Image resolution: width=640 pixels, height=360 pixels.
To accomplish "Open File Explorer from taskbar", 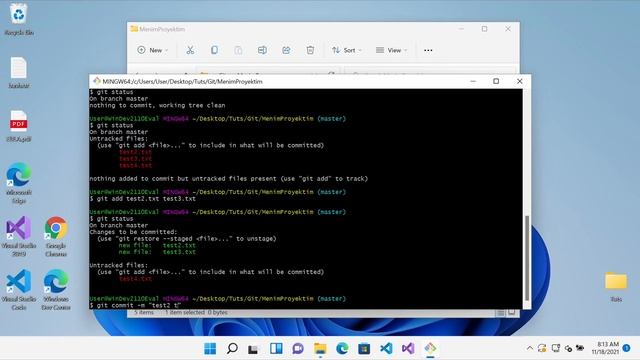I will (320, 349).
